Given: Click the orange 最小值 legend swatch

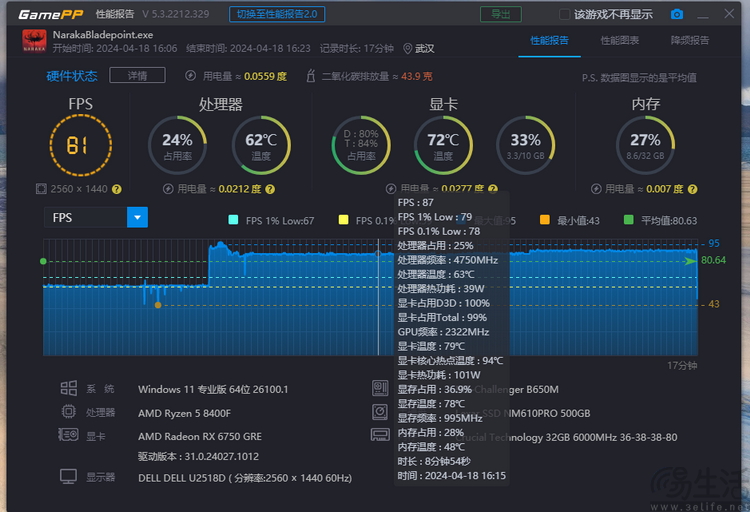Looking at the screenshot, I should point(545,220).
